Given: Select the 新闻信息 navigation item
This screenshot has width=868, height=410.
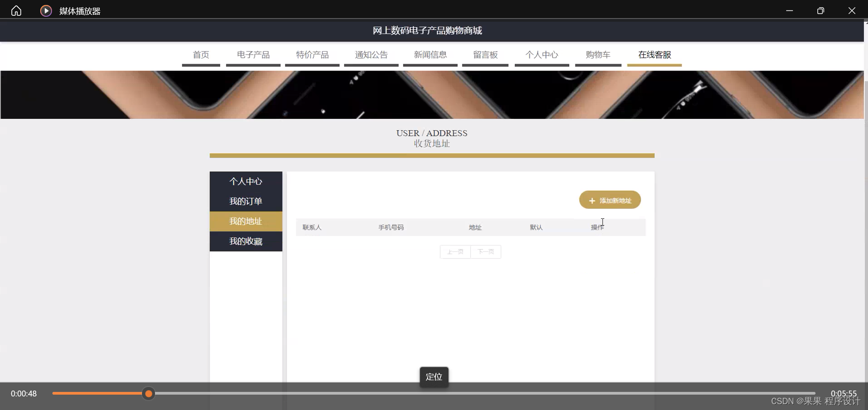Looking at the screenshot, I should [430, 55].
